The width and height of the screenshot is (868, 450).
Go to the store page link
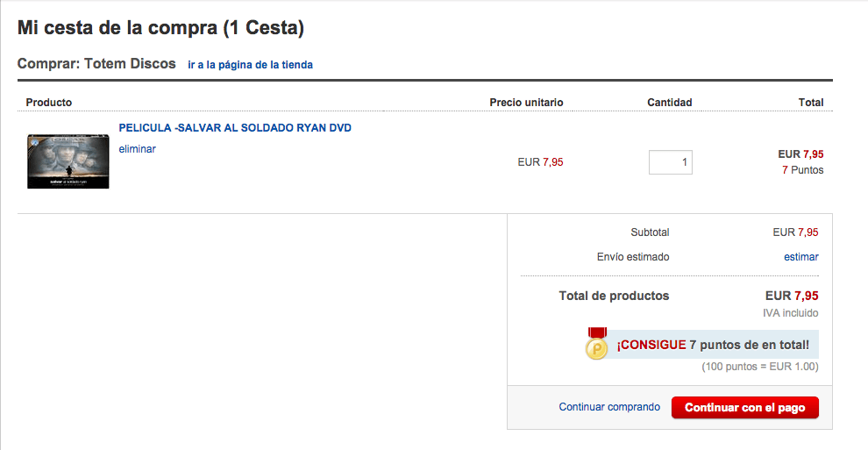[250, 65]
